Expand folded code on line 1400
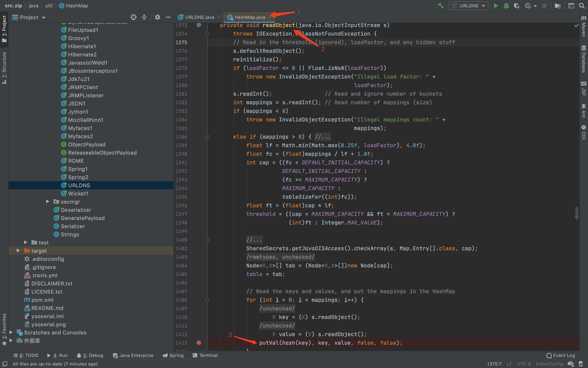 click(207, 240)
